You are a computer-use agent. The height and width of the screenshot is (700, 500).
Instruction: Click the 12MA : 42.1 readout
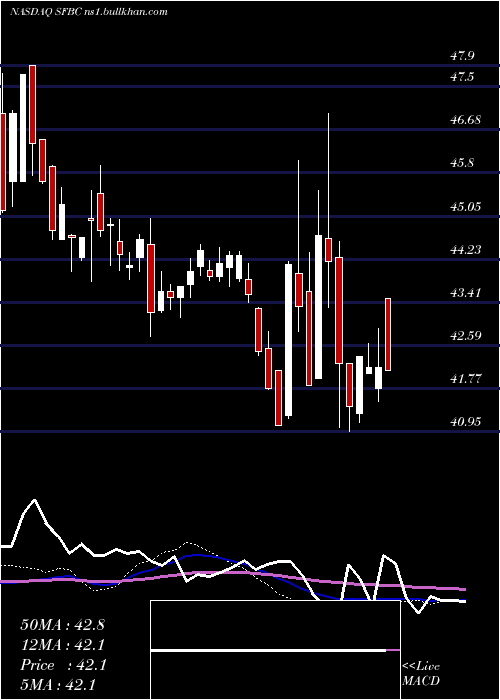pyautogui.click(x=62, y=645)
